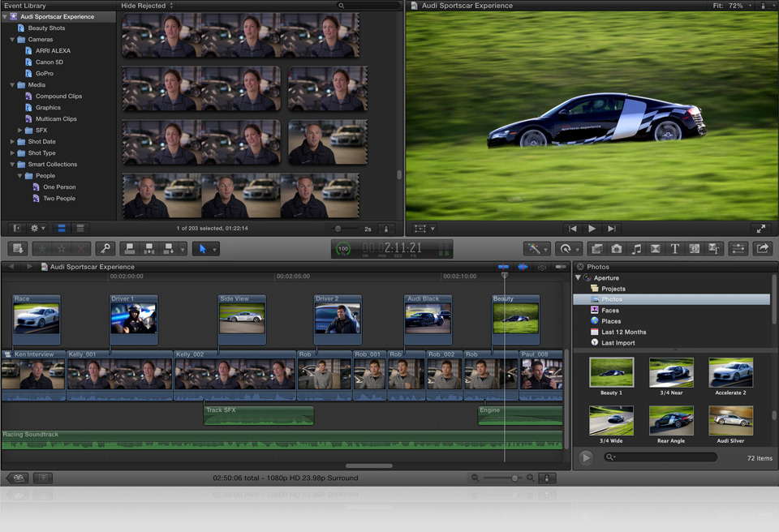This screenshot has height=532, width=779.
Task: Toggle timeline clip appearance switch
Action: coord(546,478)
